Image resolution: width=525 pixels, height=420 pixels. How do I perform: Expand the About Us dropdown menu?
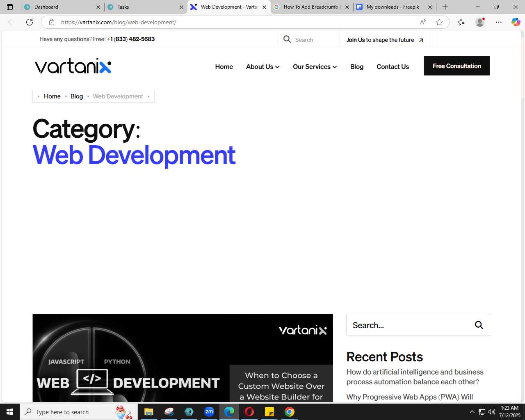click(x=263, y=66)
